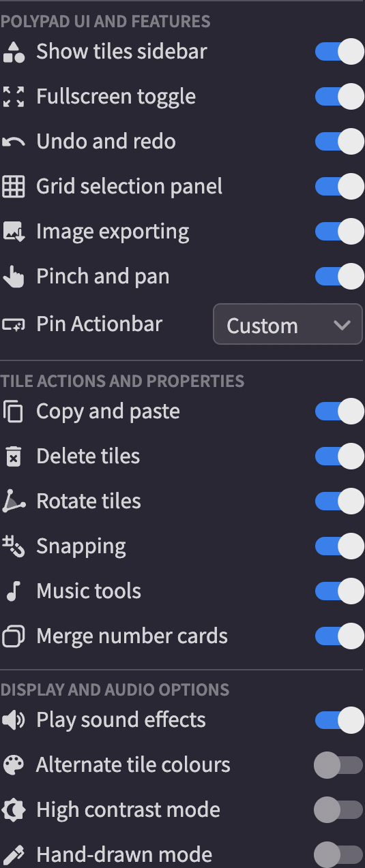Click the Image exporting icon
Image resolution: width=365 pixels, height=868 pixels.
click(x=14, y=232)
